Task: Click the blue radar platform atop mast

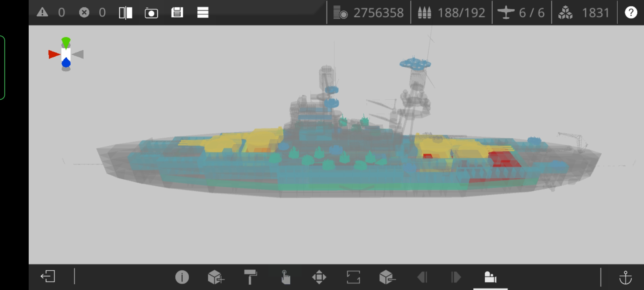Action: pyautogui.click(x=415, y=64)
